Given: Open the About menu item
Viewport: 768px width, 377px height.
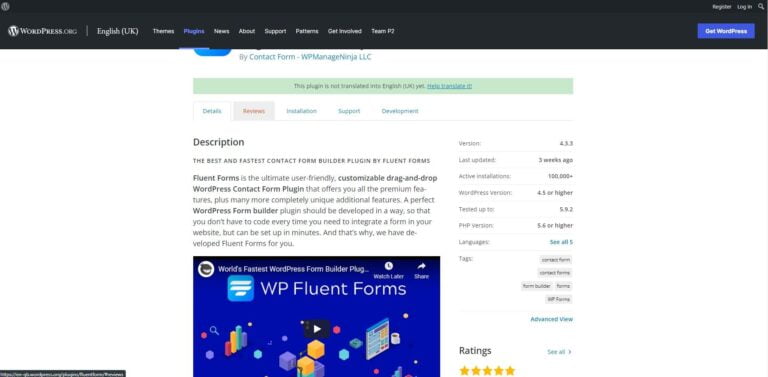Looking at the screenshot, I should pyautogui.click(x=247, y=31).
